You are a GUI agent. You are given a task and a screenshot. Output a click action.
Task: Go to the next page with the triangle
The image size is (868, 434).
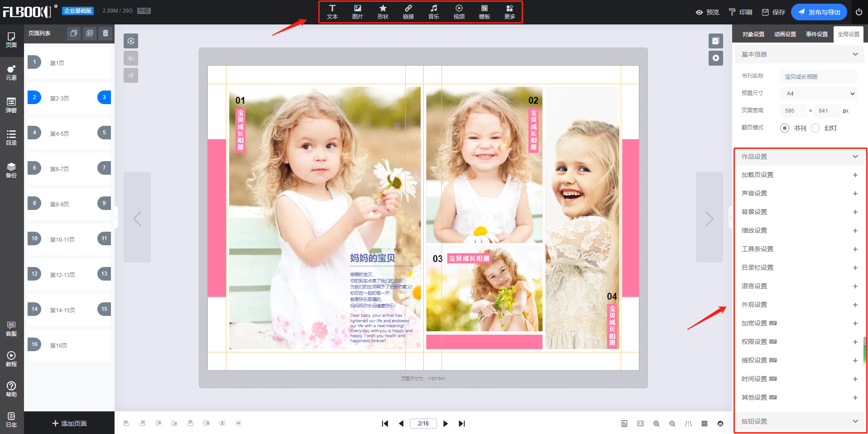pos(446,424)
